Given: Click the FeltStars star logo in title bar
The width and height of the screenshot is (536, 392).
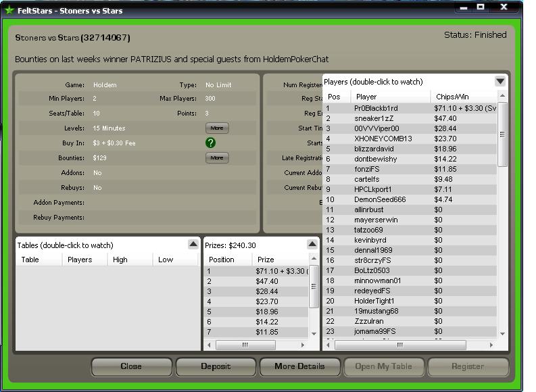Looking at the screenshot, I should point(9,10).
